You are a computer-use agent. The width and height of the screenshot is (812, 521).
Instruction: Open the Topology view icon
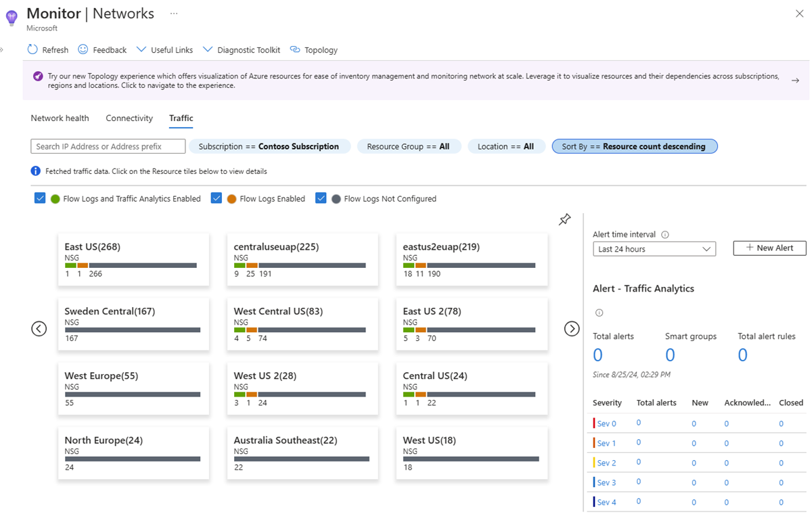click(294, 49)
